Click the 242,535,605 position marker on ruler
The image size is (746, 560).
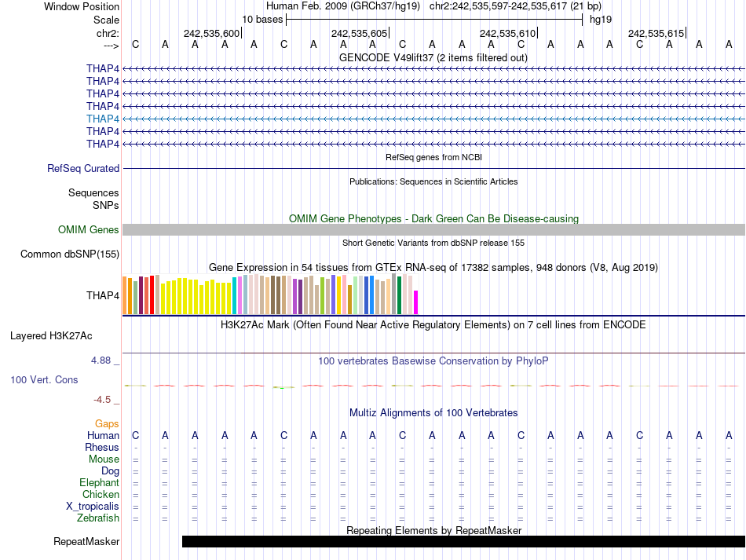click(360, 33)
